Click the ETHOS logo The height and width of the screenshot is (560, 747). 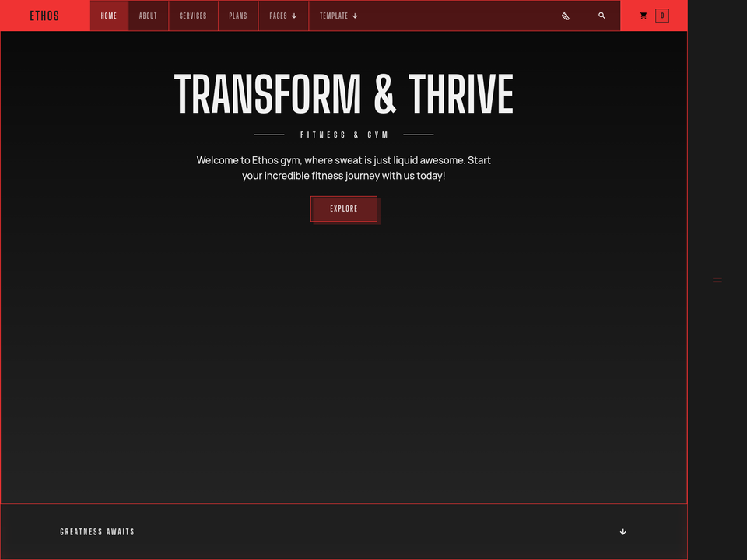tap(44, 16)
